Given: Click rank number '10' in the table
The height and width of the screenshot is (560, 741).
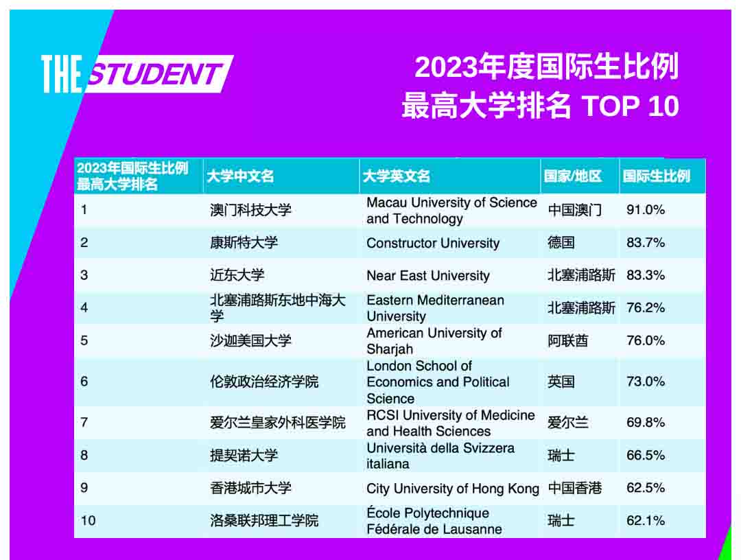Looking at the screenshot, I should tap(88, 521).
